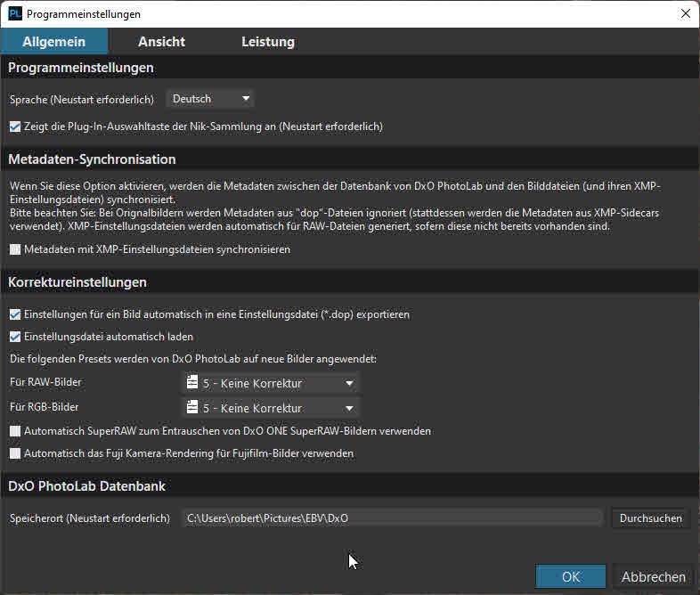Click preset icon in RAW-Bilder dropdown
The image size is (700, 595).
(192, 384)
